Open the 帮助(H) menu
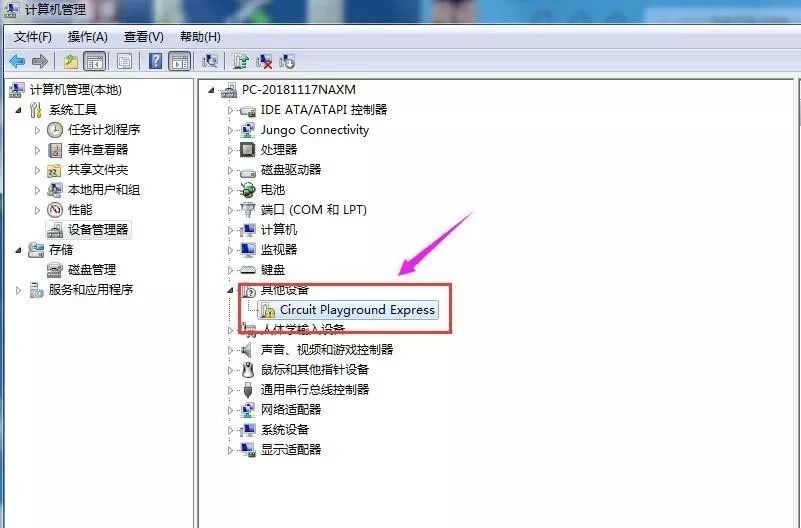Screen dimensions: 801x528 pyautogui.click(x=200, y=37)
